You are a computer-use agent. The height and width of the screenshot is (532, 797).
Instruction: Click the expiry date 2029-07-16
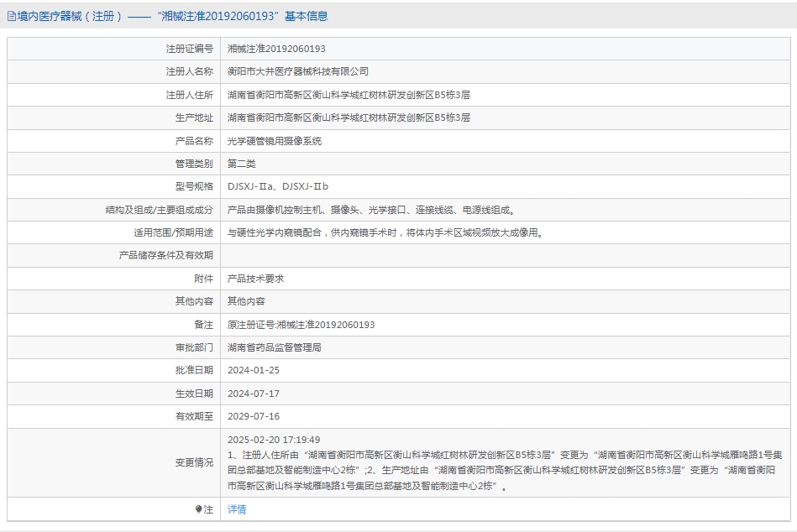[253, 416]
